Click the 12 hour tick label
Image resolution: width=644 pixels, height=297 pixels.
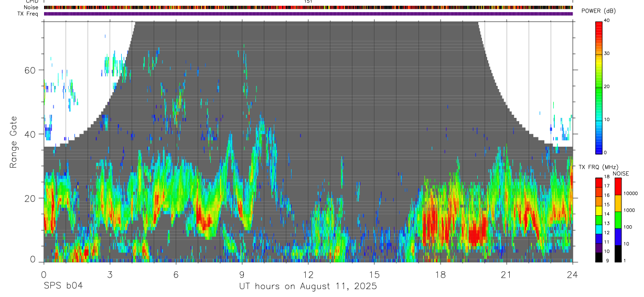click(308, 274)
